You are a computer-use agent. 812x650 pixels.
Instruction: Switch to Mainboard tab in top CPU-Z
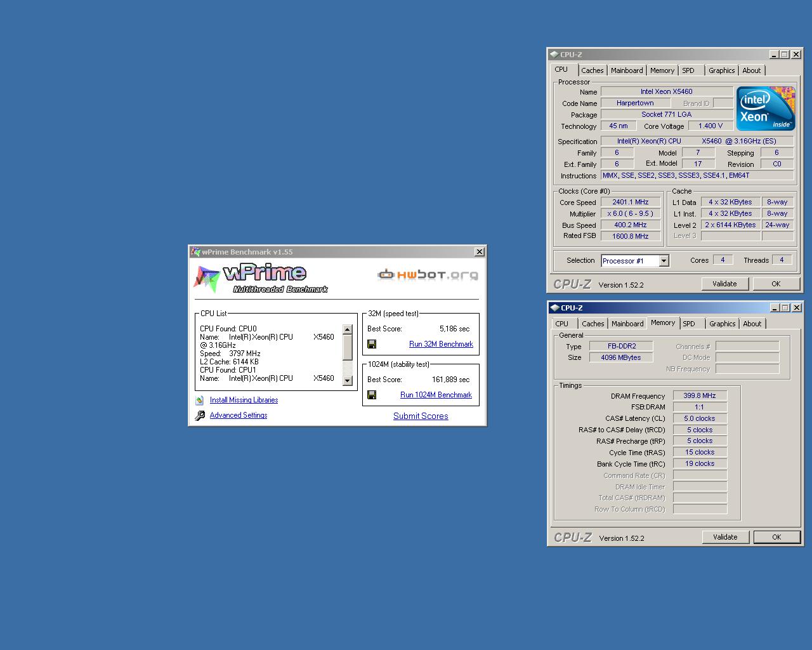[627, 70]
